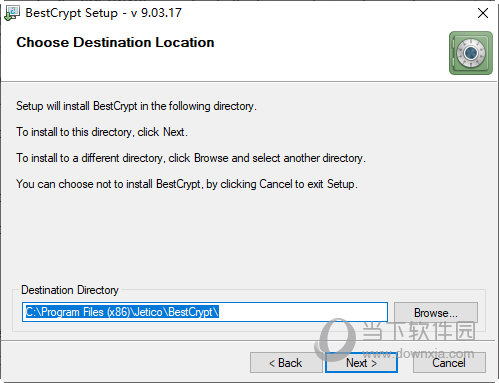Click the Choose Destination Location heading

pyautogui.click(x=115, y=42)
